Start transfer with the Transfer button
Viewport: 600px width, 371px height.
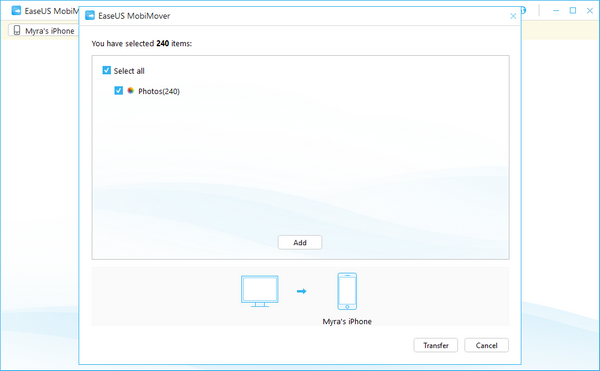[435, 345]
